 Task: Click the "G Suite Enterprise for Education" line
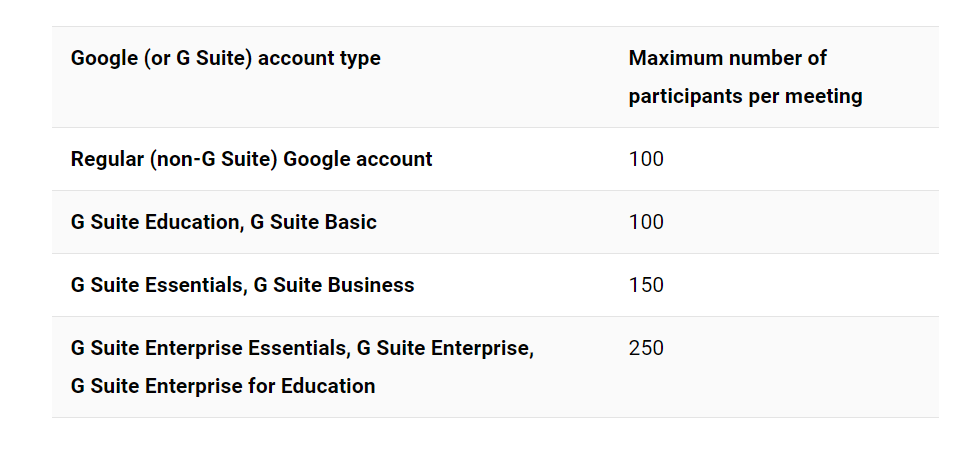tap(223, 386)
